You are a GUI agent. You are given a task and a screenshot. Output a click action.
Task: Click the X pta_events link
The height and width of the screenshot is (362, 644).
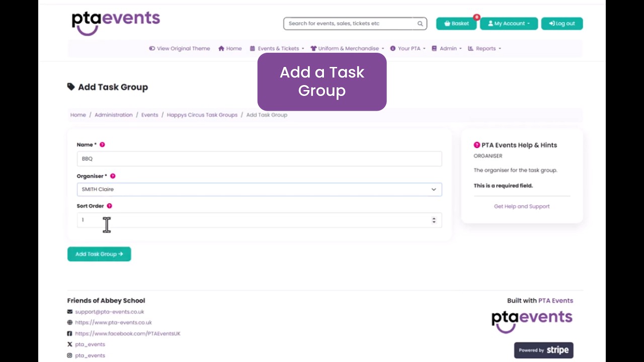click(x=90, y=345)
